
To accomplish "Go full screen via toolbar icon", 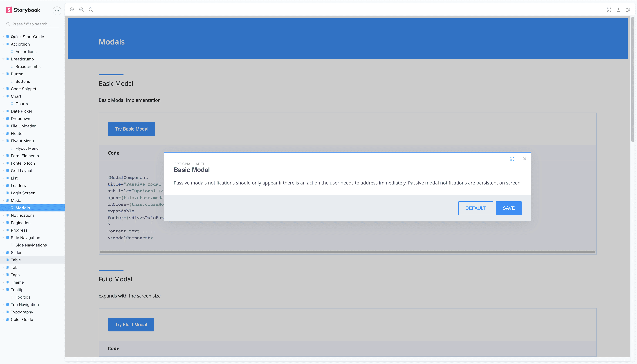I will 609,9.
